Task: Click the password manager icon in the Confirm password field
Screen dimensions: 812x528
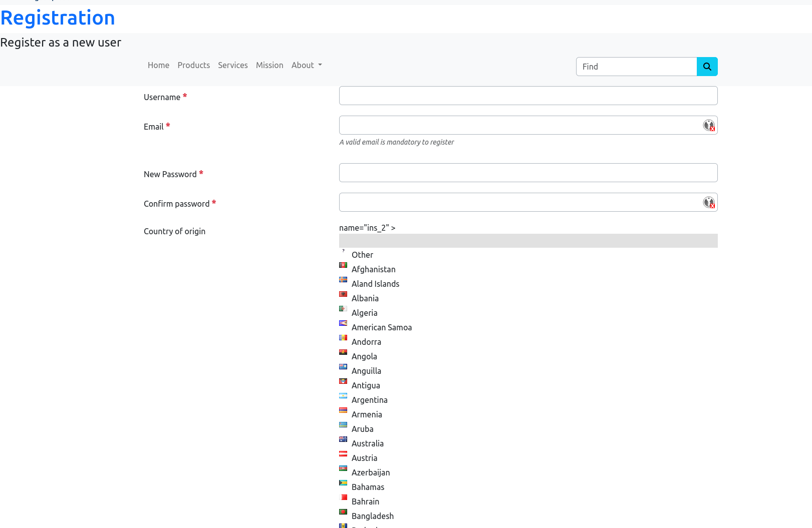Action: click(709, 203)
